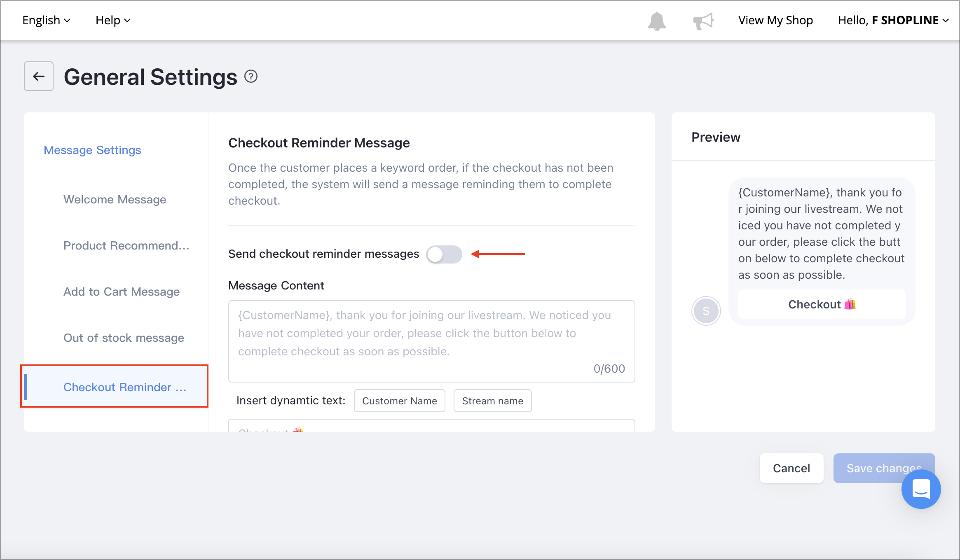This screenshot has height=560, width=960.
Task: Select Product Recommend... sidebar item
Action: pyautogui.click(x=126, y=245)
